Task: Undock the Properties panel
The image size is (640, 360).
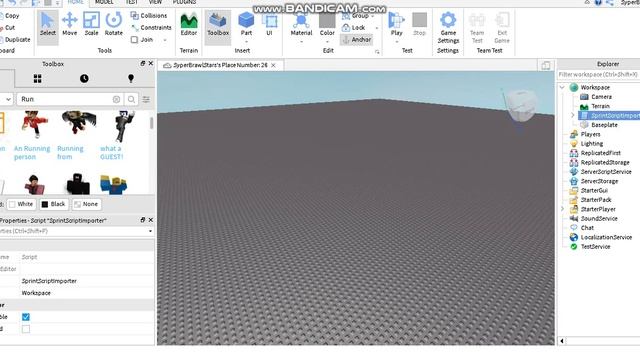Action: (142, 220)
